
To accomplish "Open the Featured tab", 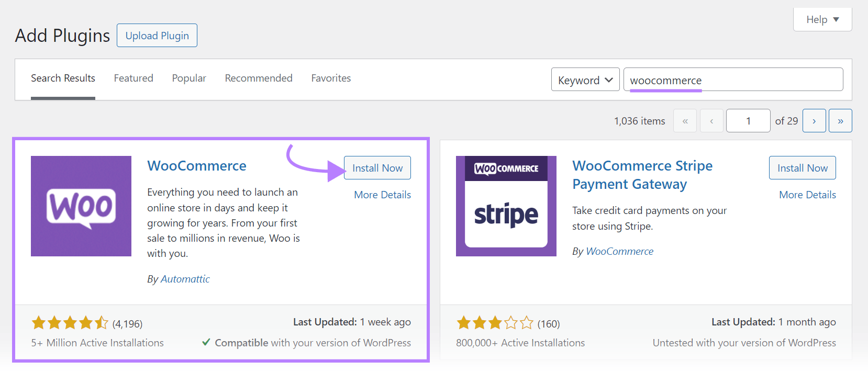I will 133,78.
